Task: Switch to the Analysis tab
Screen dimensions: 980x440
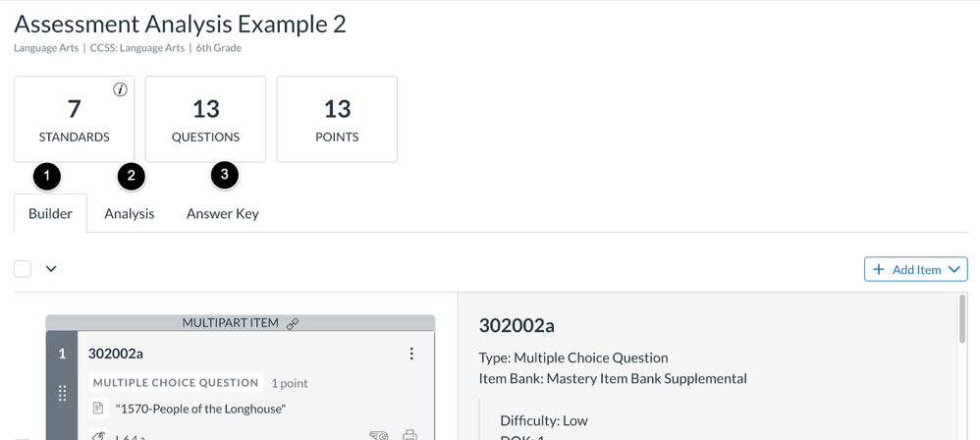Action: [x=130, y=213]
